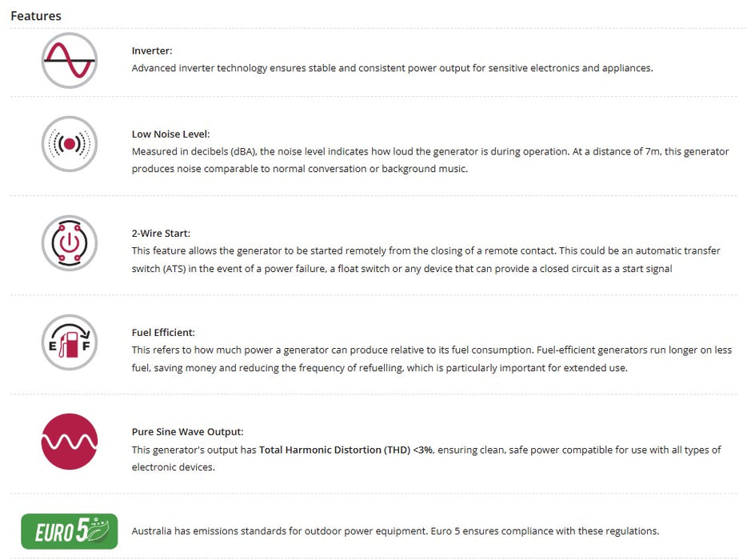Click the Euro 5 emissions standards sentence
747x560 pixels.
click(x=395, y=531)
